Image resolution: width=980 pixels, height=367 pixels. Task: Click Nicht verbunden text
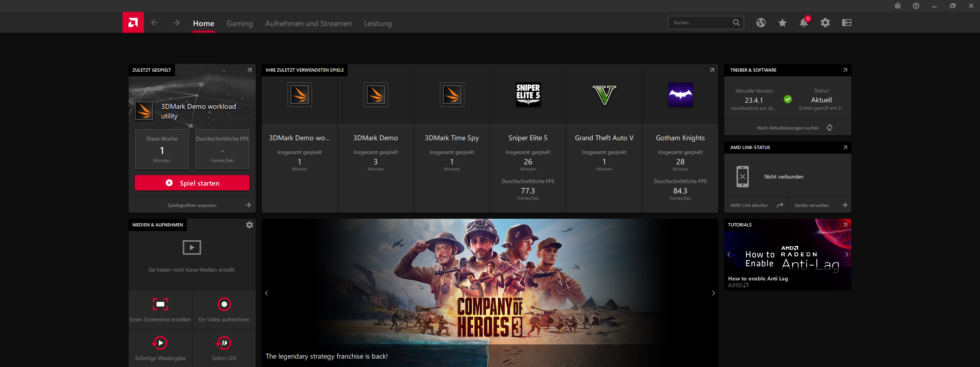tap(784, 177)
